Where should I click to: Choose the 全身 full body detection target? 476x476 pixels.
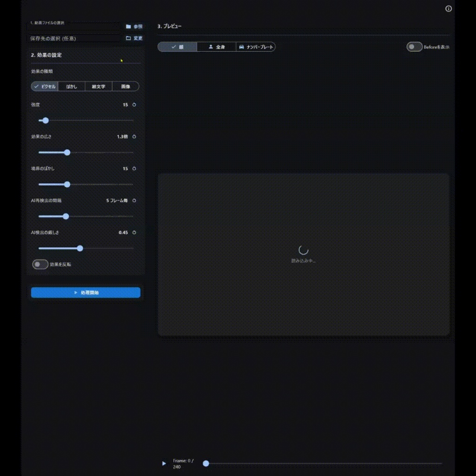[217, 47]
